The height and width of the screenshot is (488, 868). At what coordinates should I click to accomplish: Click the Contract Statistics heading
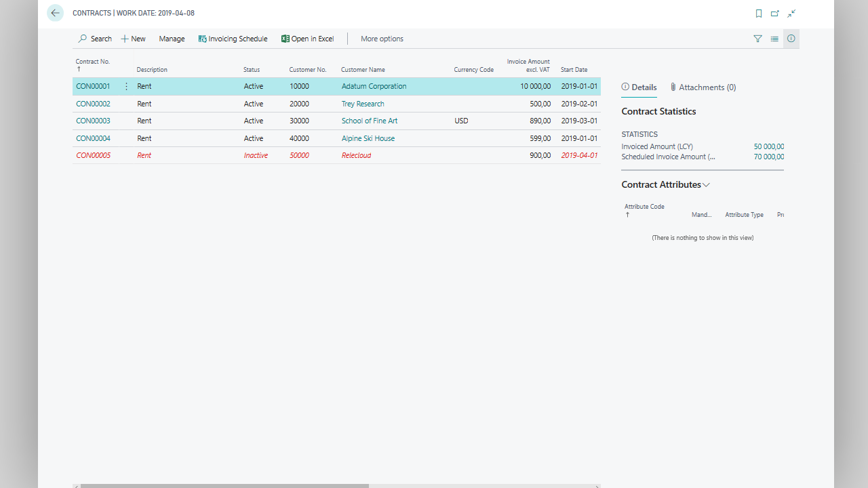tap(658, 111)
